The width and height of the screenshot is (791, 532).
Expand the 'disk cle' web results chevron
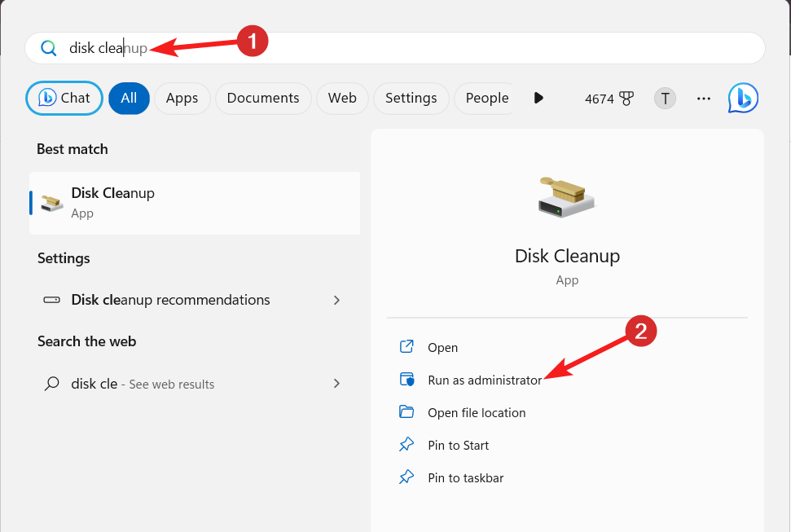pyautogui.click(x=336, y=384)
